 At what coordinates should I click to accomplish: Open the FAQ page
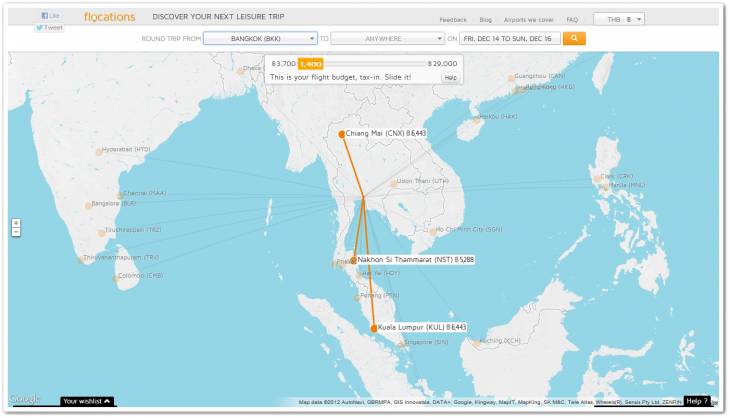click(x=572, y=19)
